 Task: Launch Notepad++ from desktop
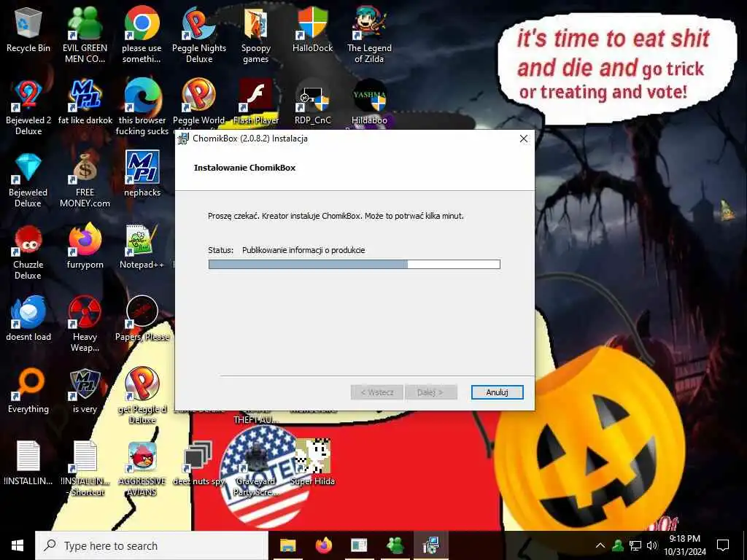[x=142, y=246]
